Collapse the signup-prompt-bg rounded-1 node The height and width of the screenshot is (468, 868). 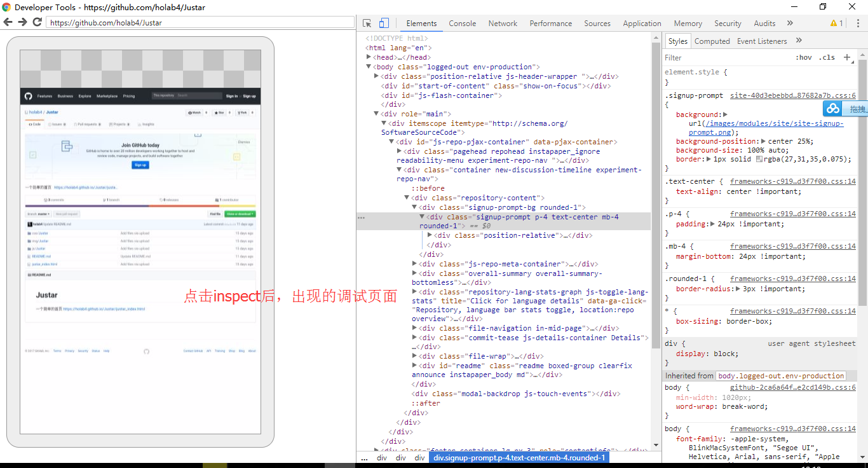pyautogui.click(x=415, y=207)
